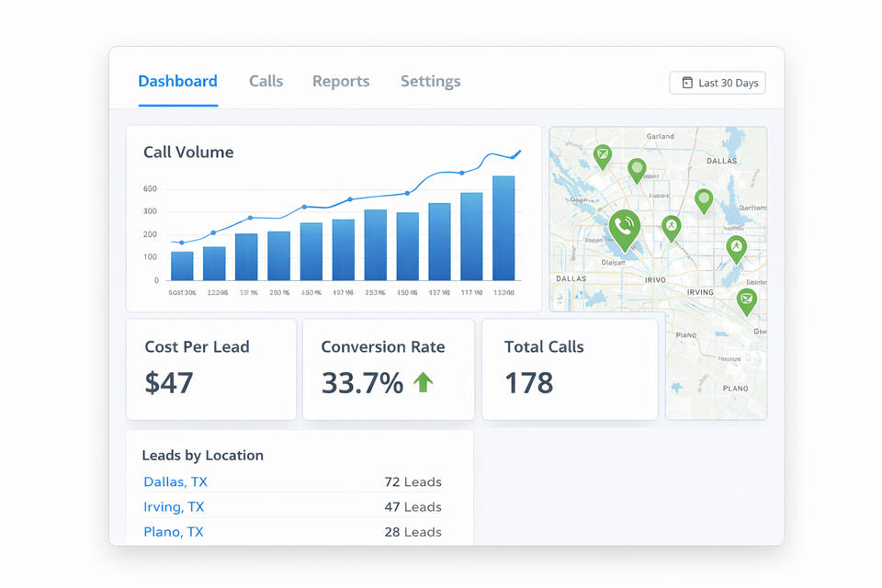Open the Dallas, TX location link
The width and height of the screenshot is (882, 588).
175,481
